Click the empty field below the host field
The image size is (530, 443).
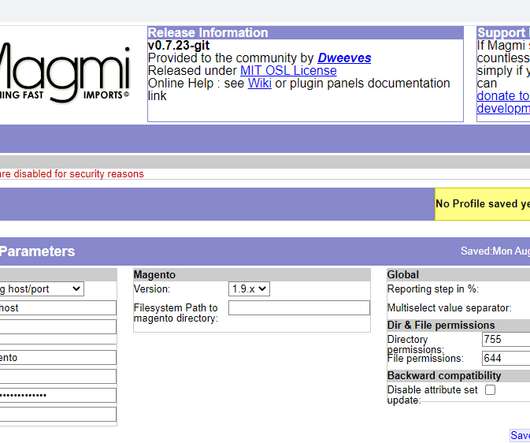point(58,327)
